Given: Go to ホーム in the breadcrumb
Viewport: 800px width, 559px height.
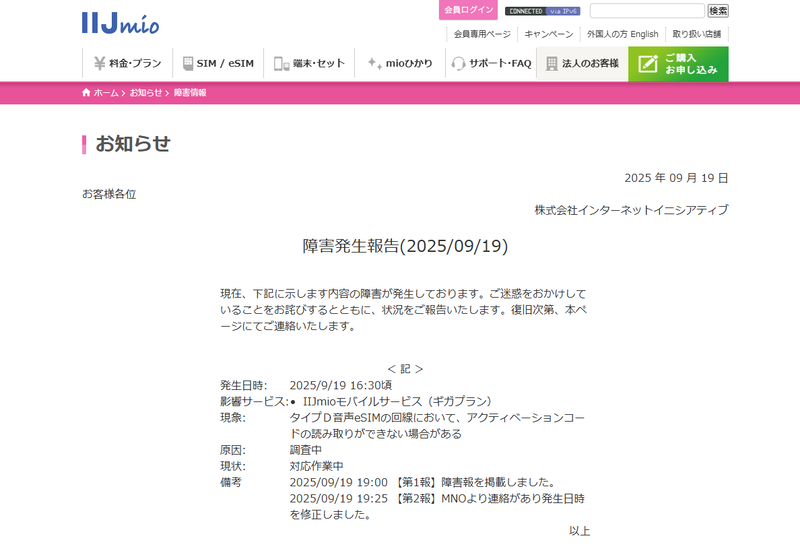Looking at the screenshot, I should (106, 92).
